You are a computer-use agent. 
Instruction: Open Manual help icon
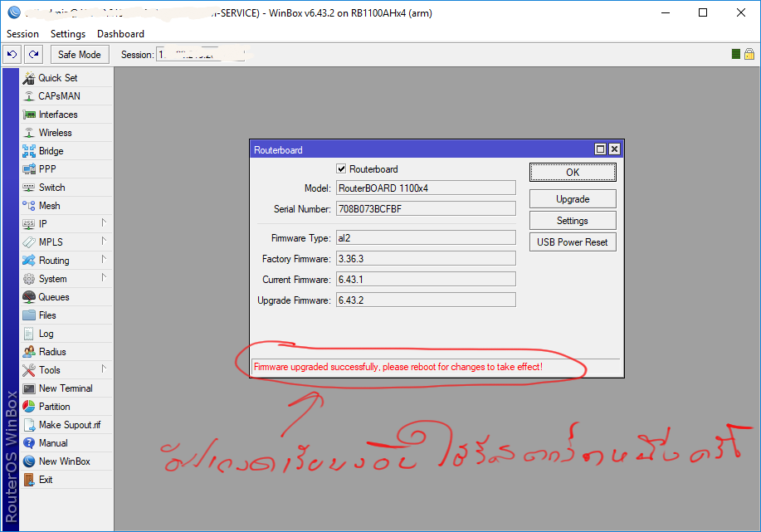pos(29,443)
